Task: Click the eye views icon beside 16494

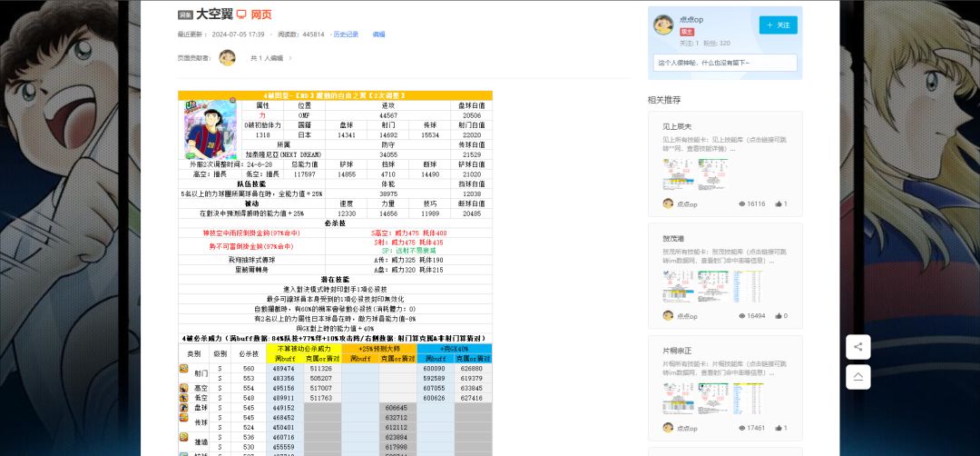Action: pos(742,316)
